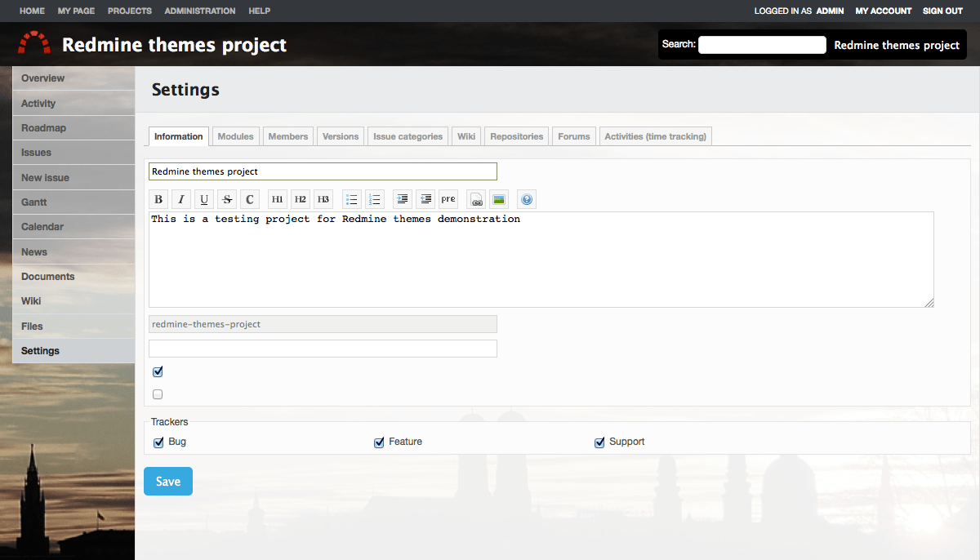The image size is (980, 560).
Task: Open project jump selector beside search
Action: tap(897, 45)
